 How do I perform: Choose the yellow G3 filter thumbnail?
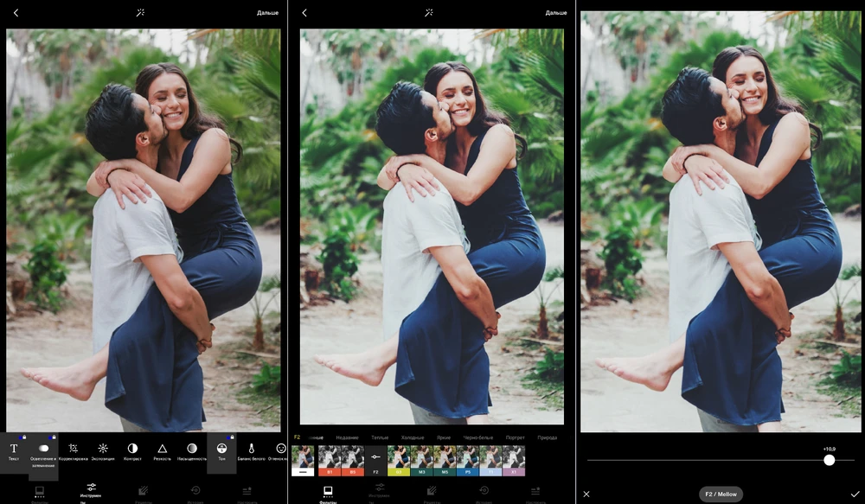pyautogui.click(x=399, y=461)
